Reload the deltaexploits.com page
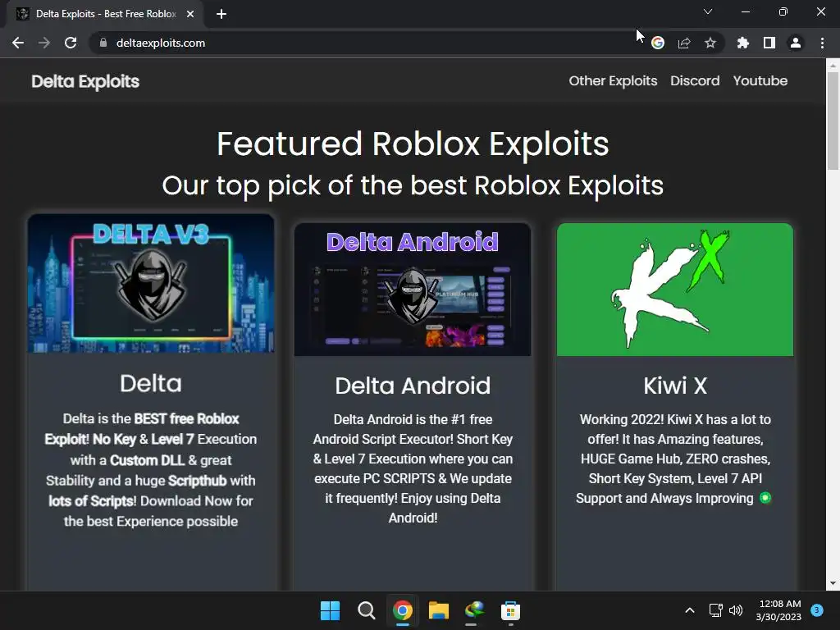The width and height of the screenshot is (840, 630). tap(71, 43)
